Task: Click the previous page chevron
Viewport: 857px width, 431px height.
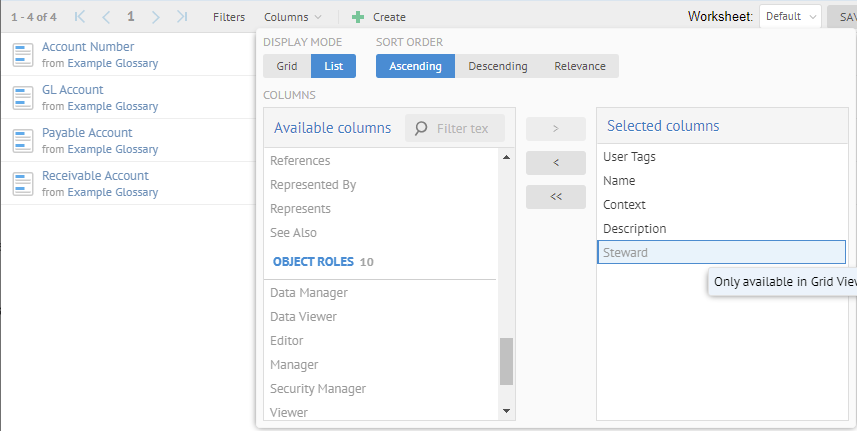Action: pyautogui.click(x=106, y=17)
